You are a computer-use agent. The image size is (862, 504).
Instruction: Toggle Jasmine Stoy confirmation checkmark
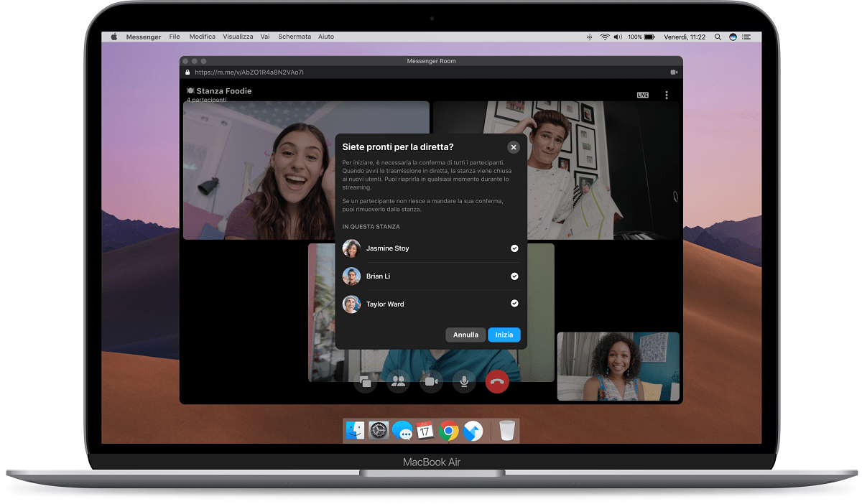click(514, 248)
